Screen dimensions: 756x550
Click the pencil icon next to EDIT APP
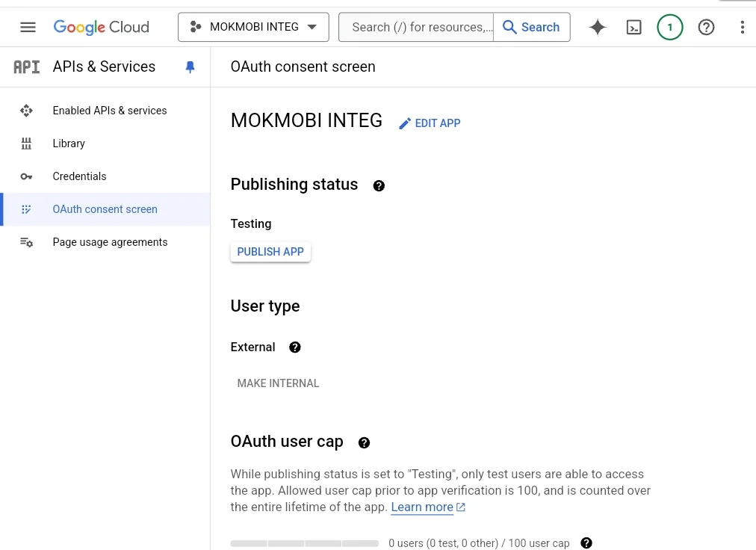[x=404, y=123]
